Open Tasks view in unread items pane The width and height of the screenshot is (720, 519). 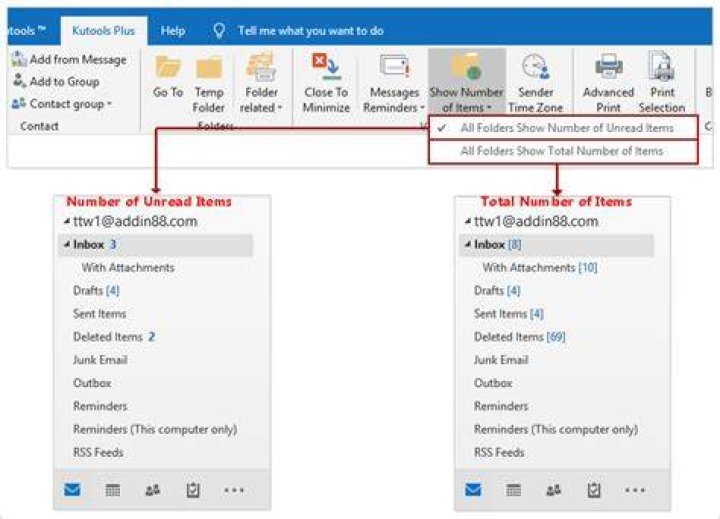point(193,490)
